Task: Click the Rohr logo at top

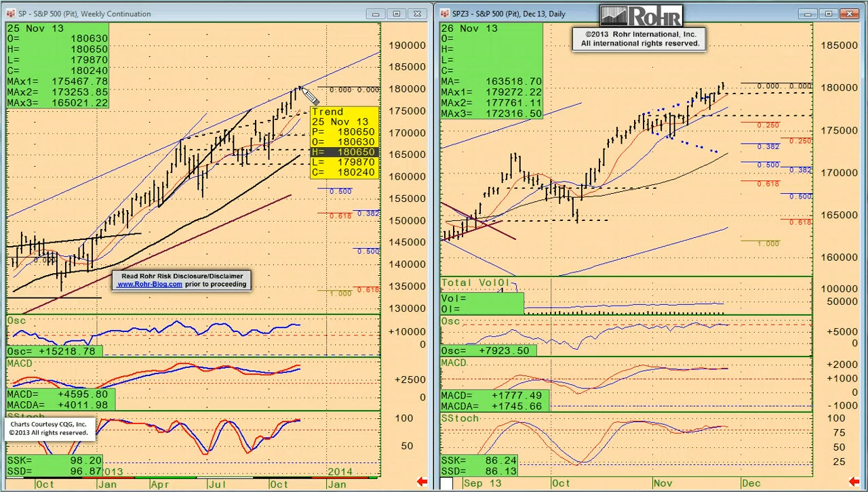Action: coord(641,16)
